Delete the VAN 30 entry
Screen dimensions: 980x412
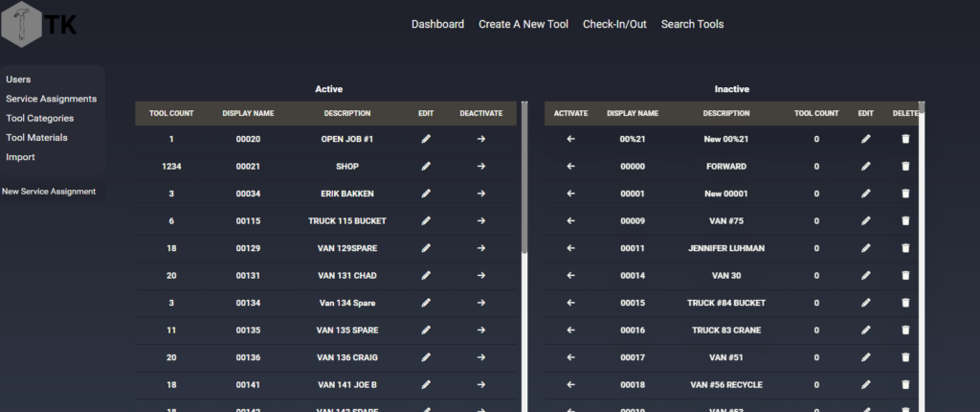(905, 276)
